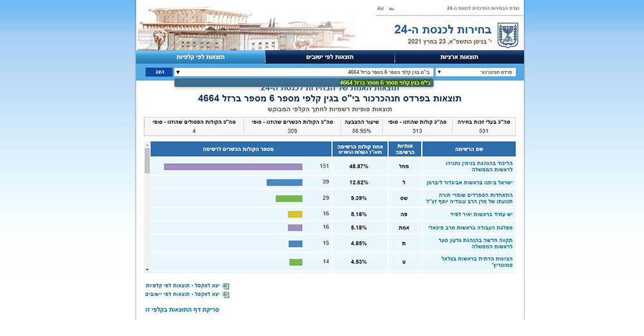
Task: Click the eligible voters value 531
Action: click(484, 131)
